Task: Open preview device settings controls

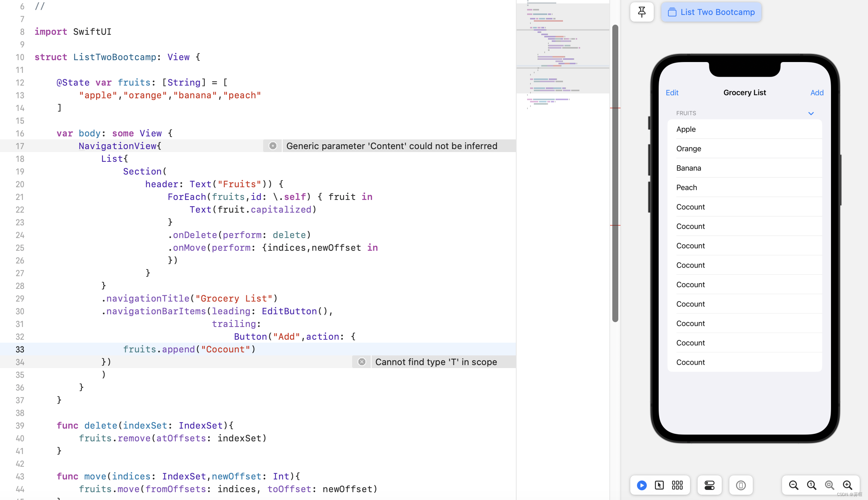Action: (x=709, y=485)
